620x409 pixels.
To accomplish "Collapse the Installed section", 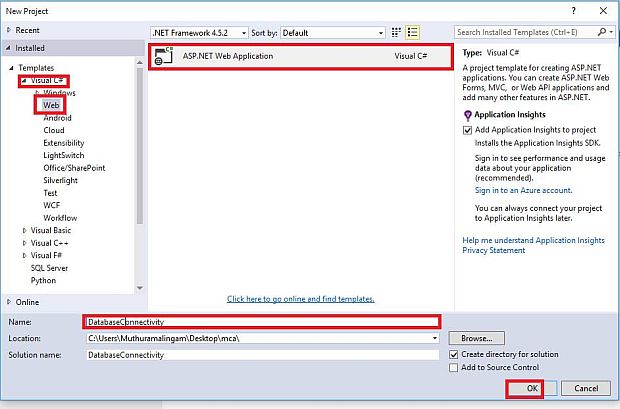I will point(8,48).
